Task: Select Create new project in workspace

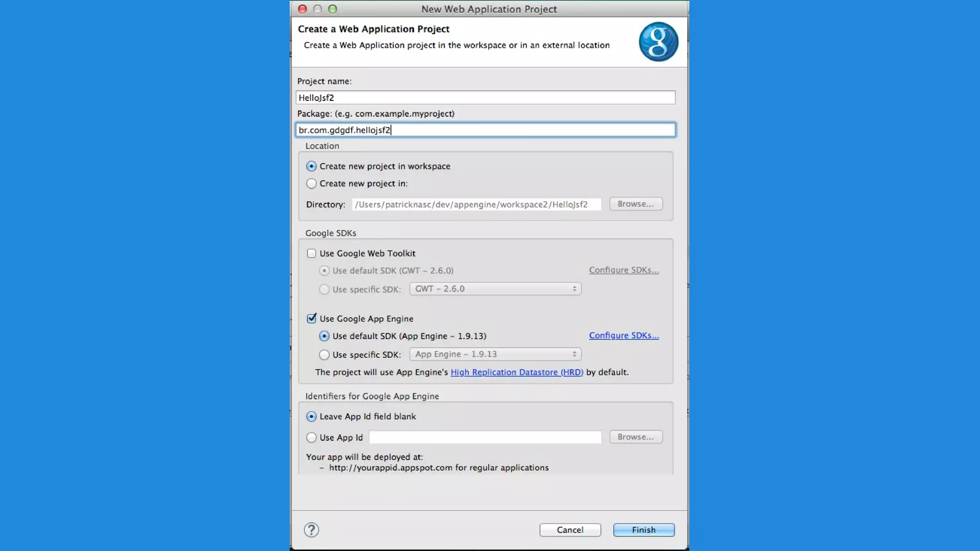Action: [312, 166]
